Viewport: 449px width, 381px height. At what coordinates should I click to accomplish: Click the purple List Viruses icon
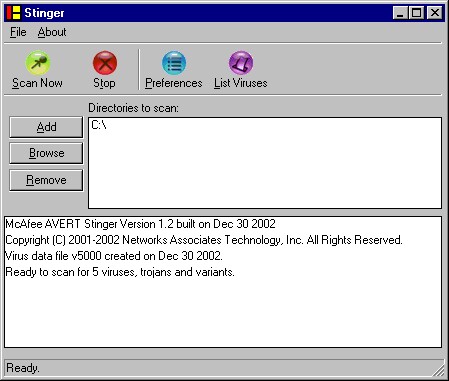(241, 63)
